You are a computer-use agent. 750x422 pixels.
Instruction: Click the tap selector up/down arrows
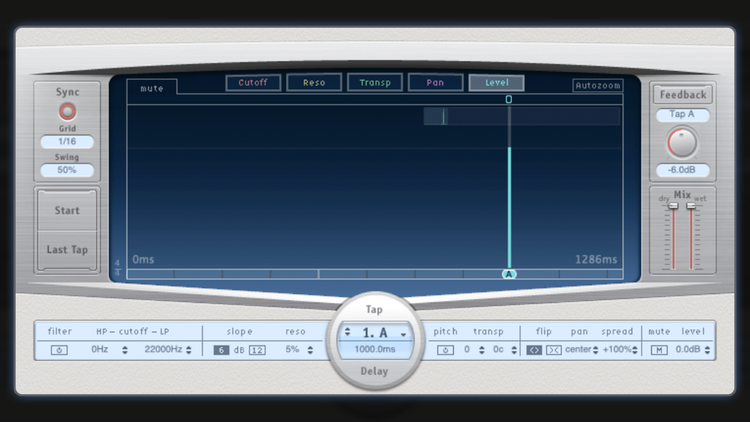pos(348,332)
